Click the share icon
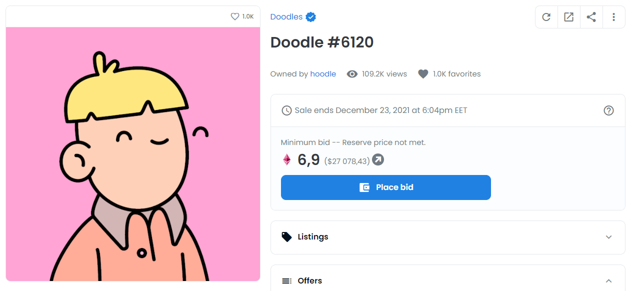 click(591, 17)
